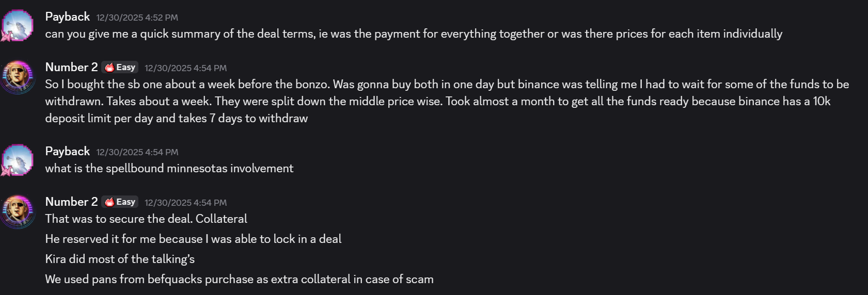The height and width of the screenshot is (295, 868).
Task: Click the Easy role badge above the Collateral message
Action: (x=120, y=202)
